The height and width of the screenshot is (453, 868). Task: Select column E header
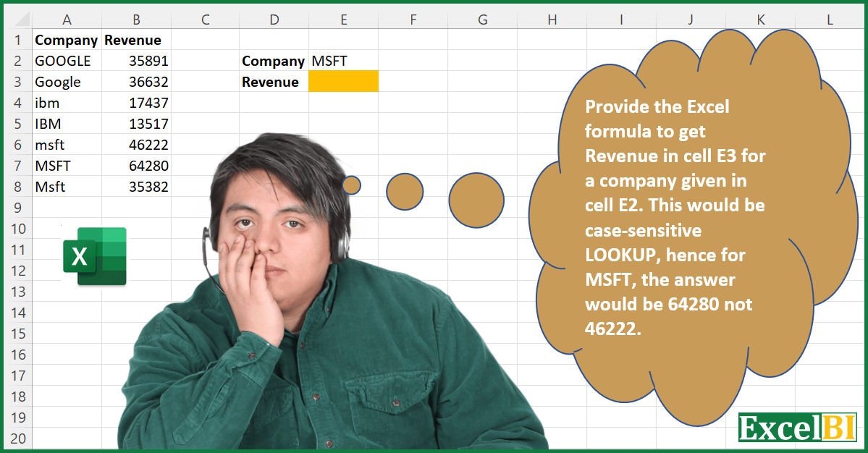[x=344, y=20]
